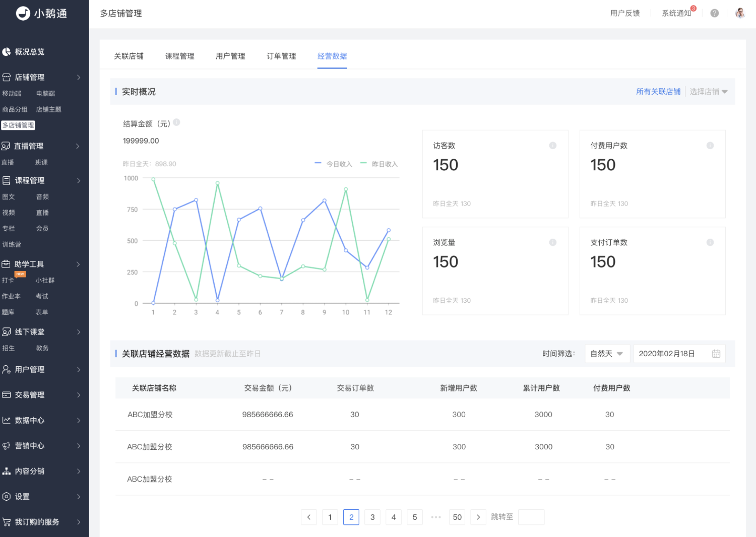Click the 跳转至 page number input
Viewport: 756px width, 537px height.
[x=531, y=517]
